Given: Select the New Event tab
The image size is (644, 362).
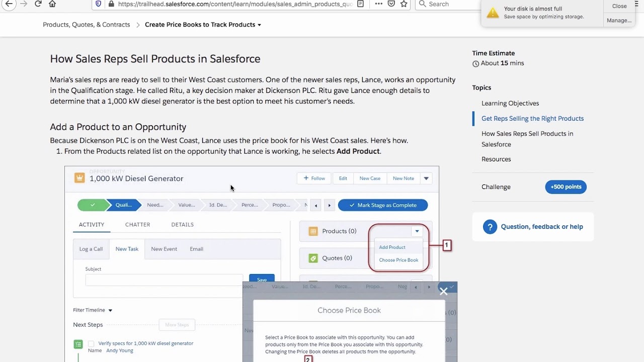Looking at the screenshot, I should tap(164, 249).
